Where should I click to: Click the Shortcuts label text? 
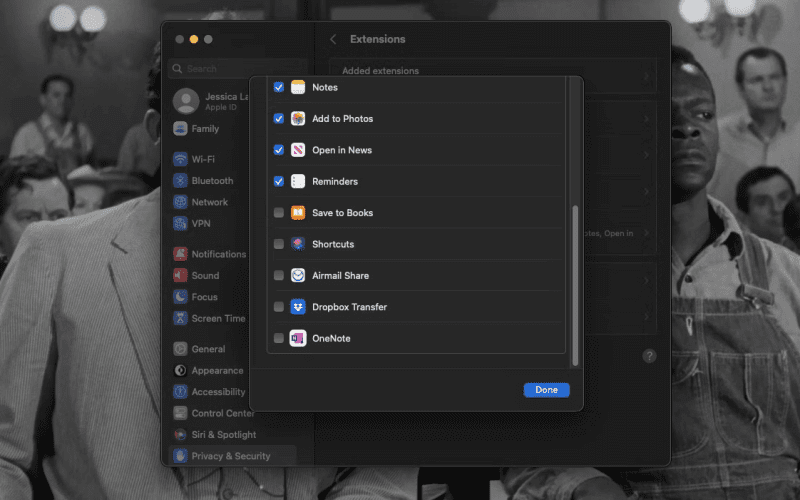(333, 244)
